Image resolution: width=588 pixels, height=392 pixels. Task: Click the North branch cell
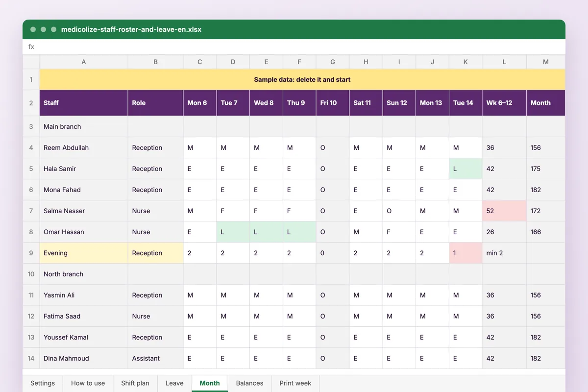pyautogui.click(x=84, y=274)
